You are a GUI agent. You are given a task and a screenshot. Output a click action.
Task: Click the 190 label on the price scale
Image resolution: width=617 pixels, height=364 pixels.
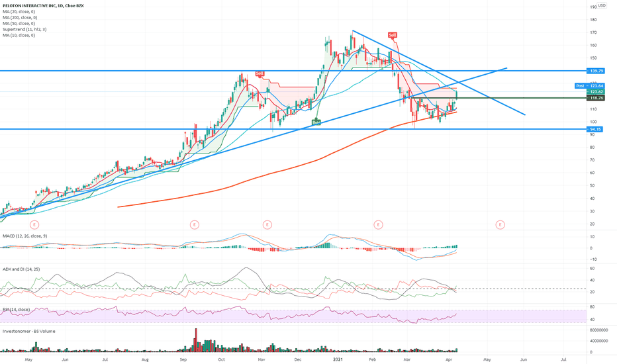click(x=593, y=7)
